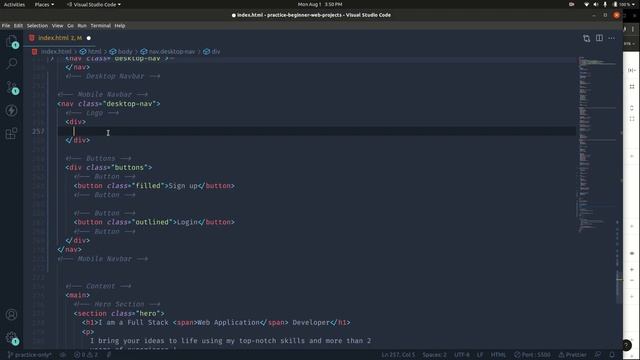Click the h1 Full Stack Web Application line
The width and height of the screenshot is (640, 360).
[216, 322]
